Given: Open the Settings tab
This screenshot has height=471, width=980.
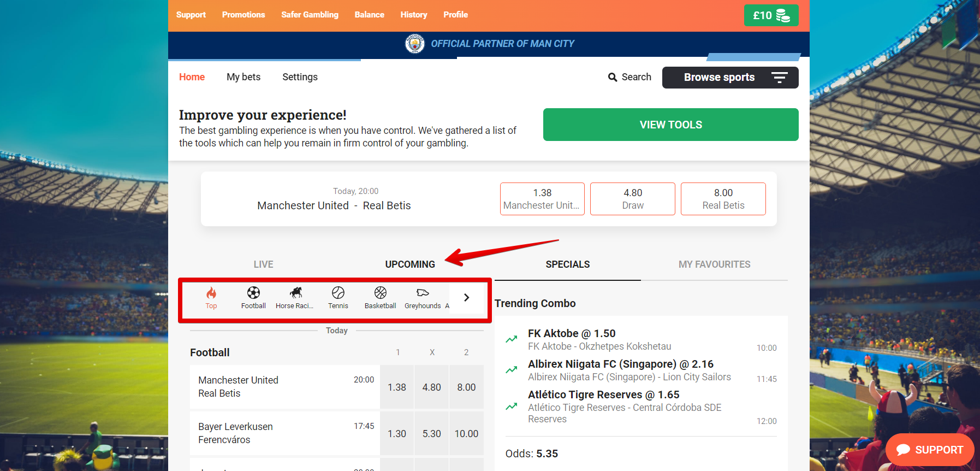Looking at the screenshot, I should 300,77.
